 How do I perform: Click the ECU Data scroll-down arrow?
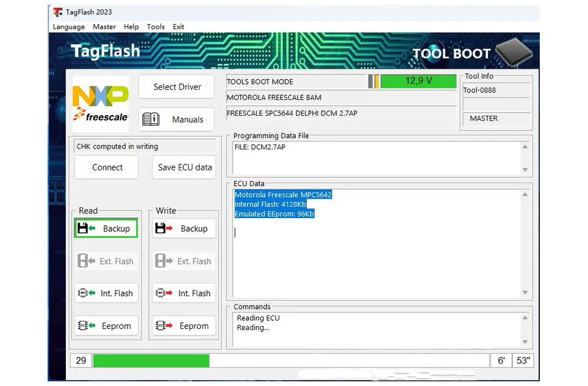coord(525,292)
